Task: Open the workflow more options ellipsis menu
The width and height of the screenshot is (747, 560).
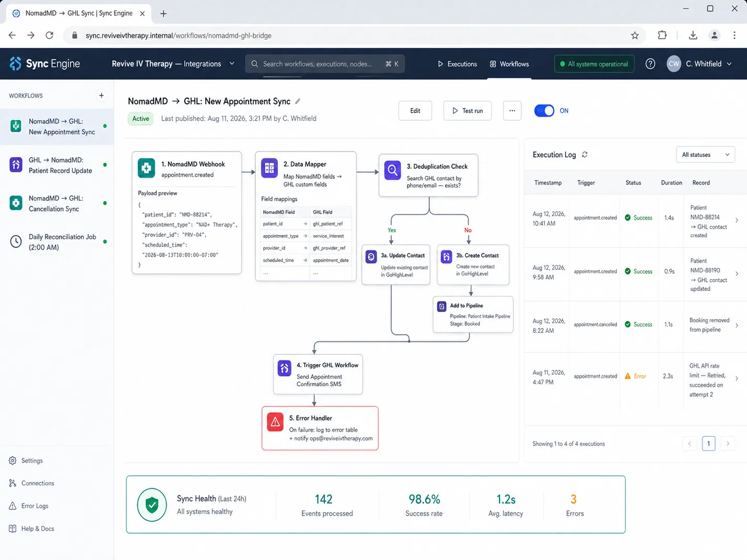Action: coord(512,111)
